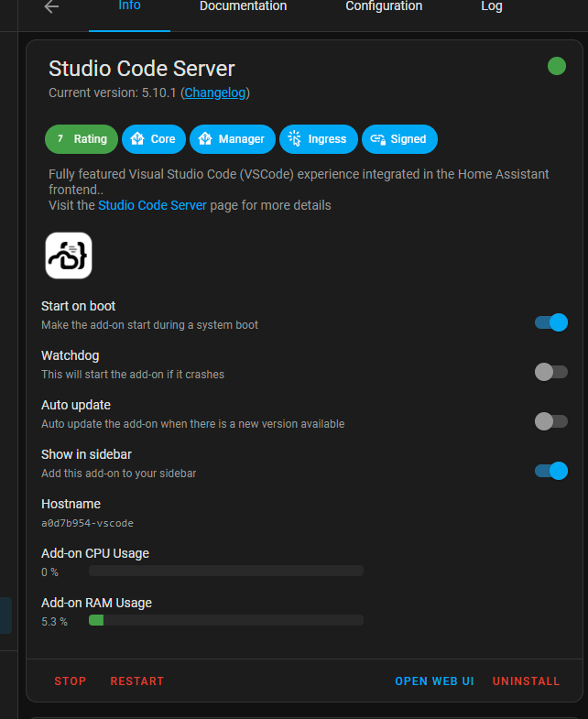Click the green Rating 7 badge
The image size is (588, 719).
82,139
